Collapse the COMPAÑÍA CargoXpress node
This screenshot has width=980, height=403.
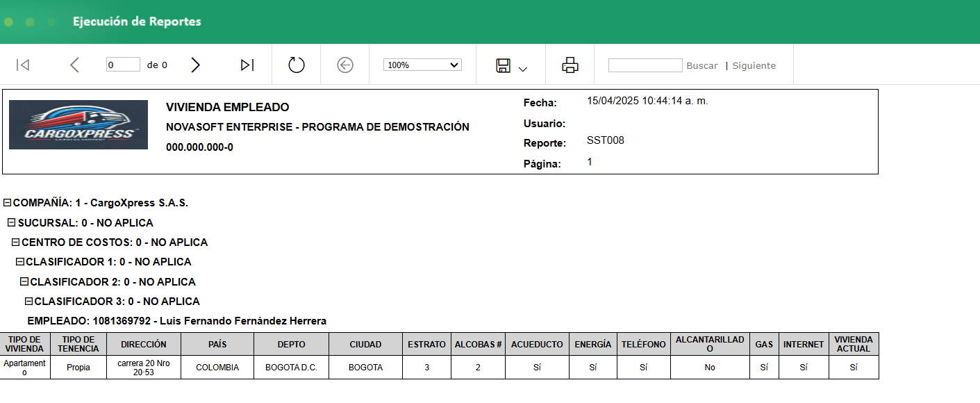9,203
